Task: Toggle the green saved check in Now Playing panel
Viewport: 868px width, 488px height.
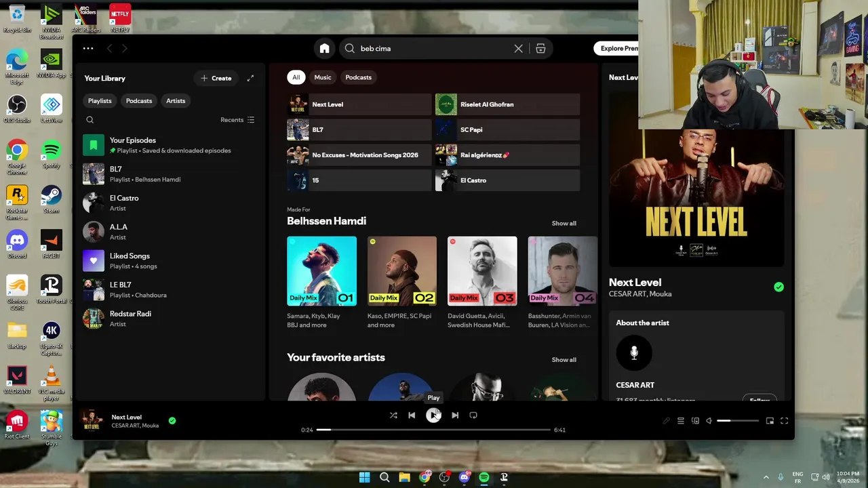Action: click(778, 287)
